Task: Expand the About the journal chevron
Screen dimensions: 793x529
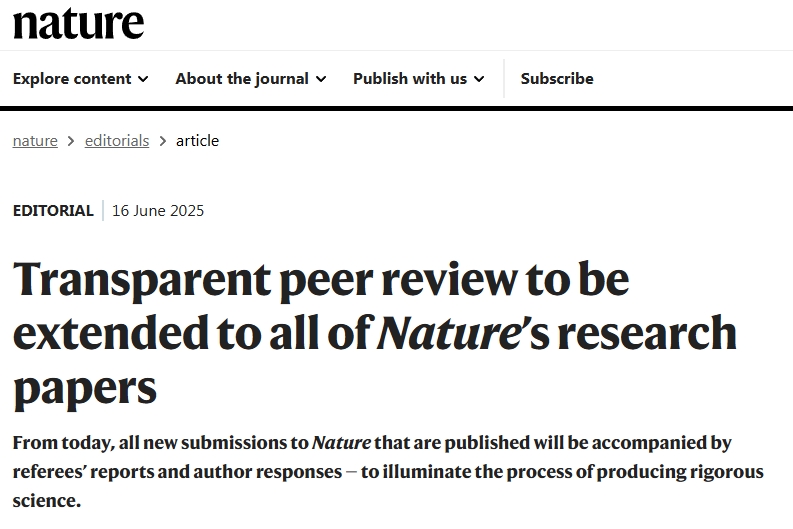Action: (321, 79)
